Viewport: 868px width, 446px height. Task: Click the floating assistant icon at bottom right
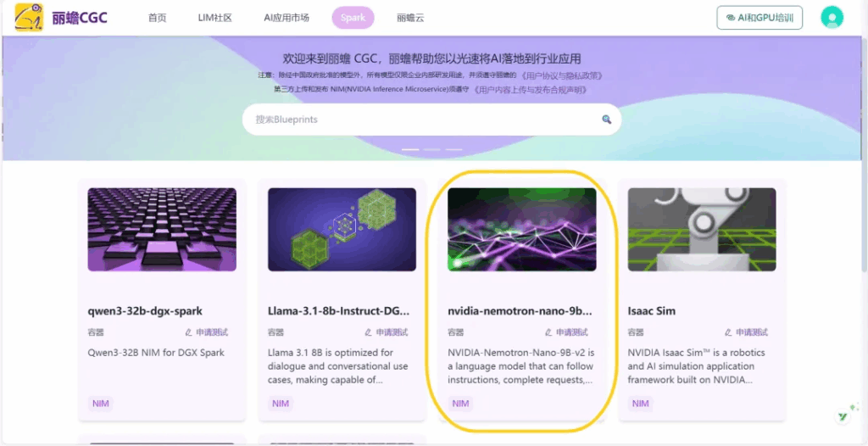click(x=843, y=416)
